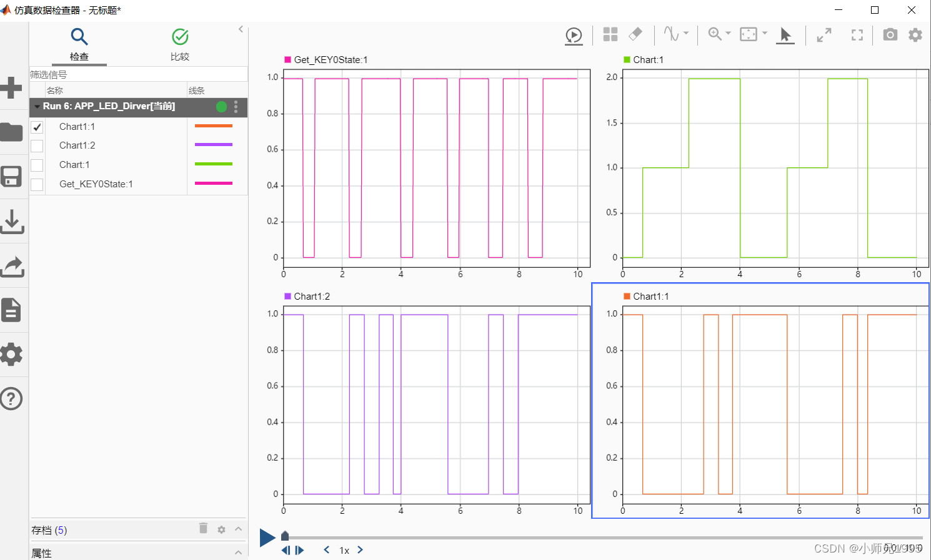Open the Run 6 options three-dot menu

pos(236,107)
